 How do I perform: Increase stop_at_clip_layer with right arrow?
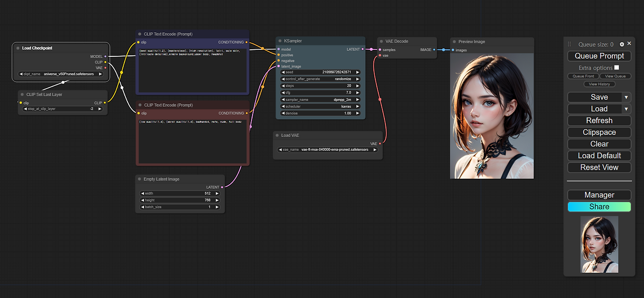click(x=101, y=108)
